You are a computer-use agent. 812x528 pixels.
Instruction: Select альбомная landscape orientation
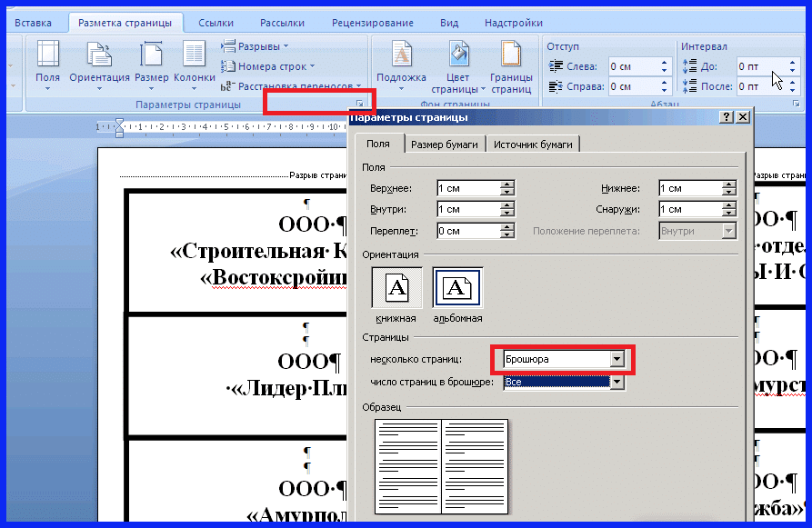click(457, 289)
